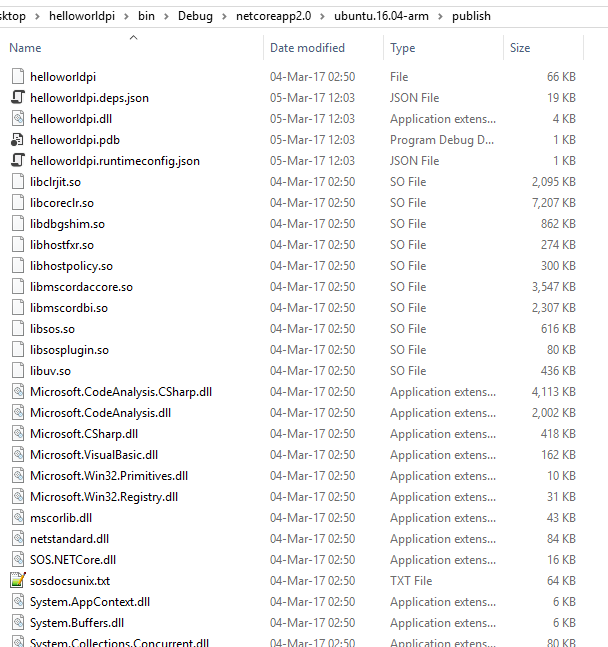This screenshot has height=647, width=608.
Task: Select the mscorlib.dll file name
Action: coord(61,518)
